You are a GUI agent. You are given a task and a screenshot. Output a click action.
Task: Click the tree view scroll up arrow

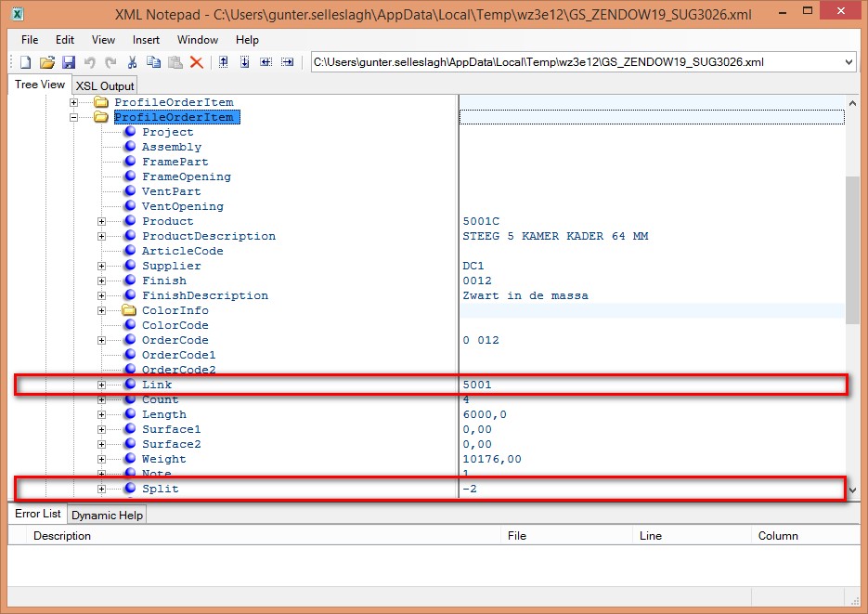852,103
